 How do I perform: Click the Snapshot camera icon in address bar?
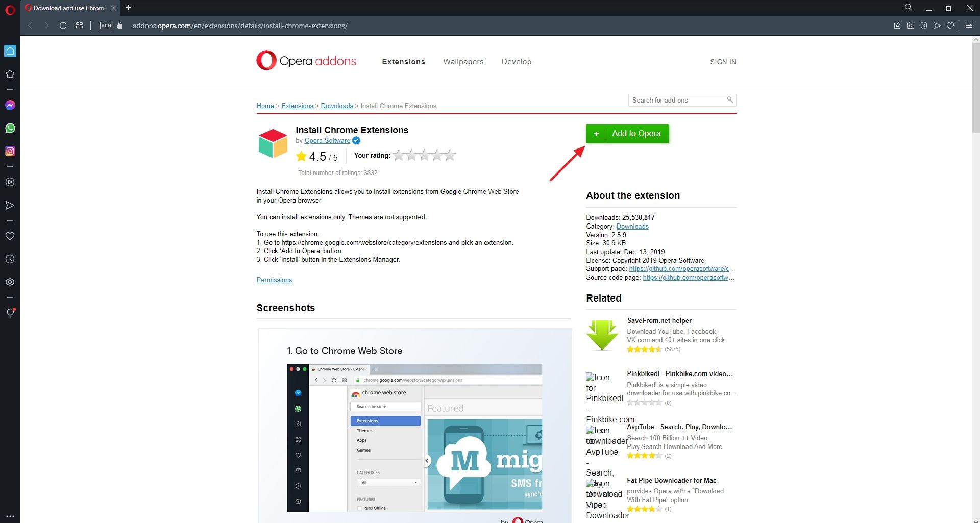911,26
